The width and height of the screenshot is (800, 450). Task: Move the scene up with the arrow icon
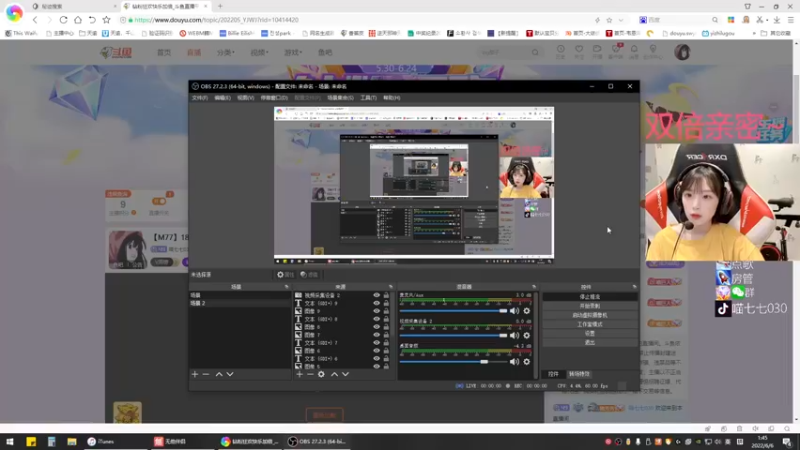click(219, 374)
